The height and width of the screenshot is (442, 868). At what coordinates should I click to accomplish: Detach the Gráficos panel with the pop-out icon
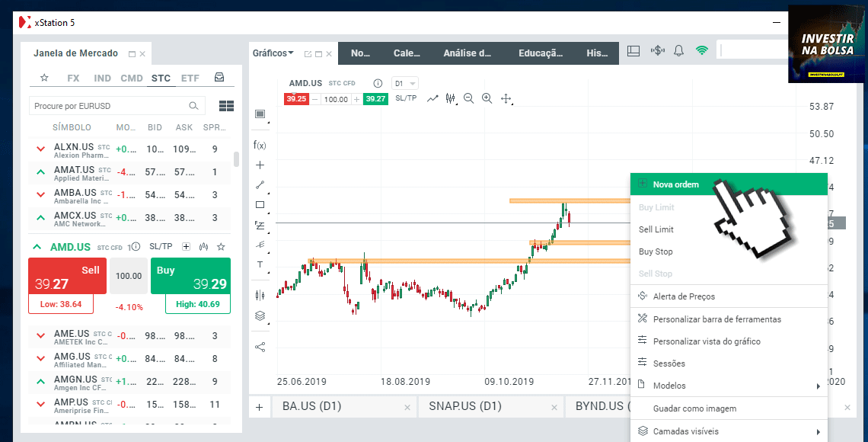pyautogui.click(x=308, y=54)
